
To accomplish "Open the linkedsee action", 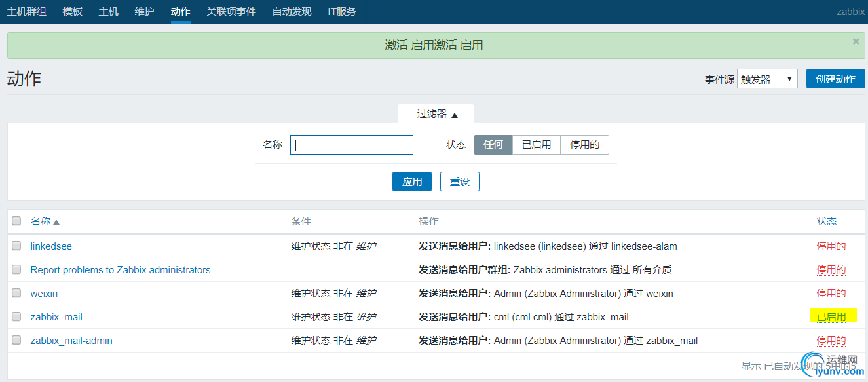I will (x=51, y=246).
